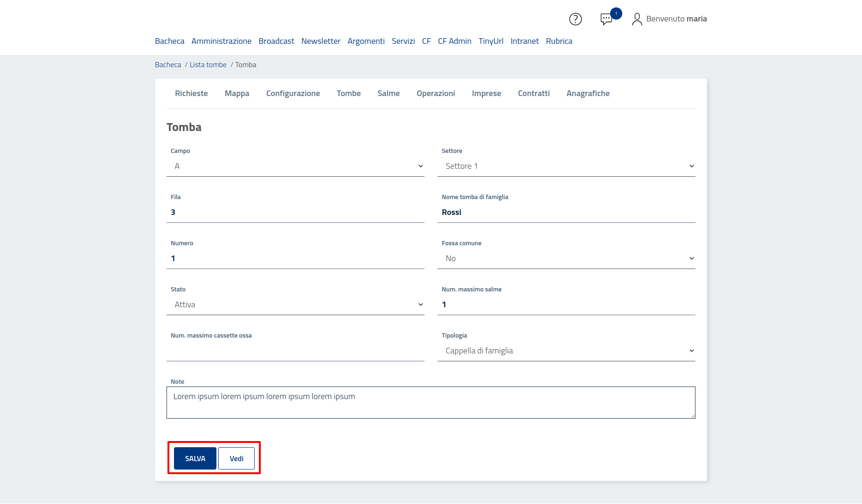This screenshot has width=862, height=504.
Task: Click the user profile icon
Action: pyautogui.click(x=637, y=19)
